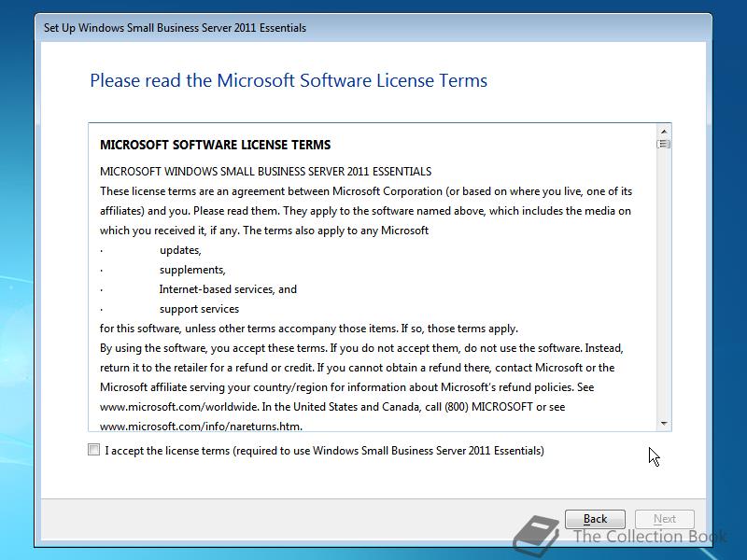The image size is (747, 560).
Task: Click the 'supplements,' bullet item
Action: click(x=192, y=270)
